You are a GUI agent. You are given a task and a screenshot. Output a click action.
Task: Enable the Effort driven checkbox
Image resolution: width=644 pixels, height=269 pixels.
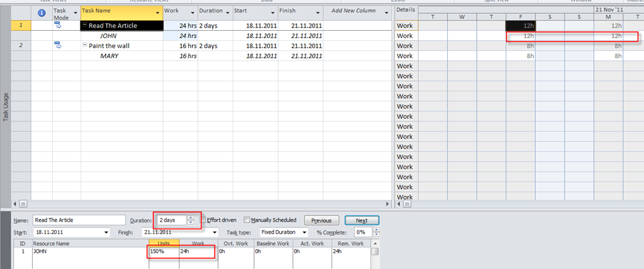click(203, 220)
